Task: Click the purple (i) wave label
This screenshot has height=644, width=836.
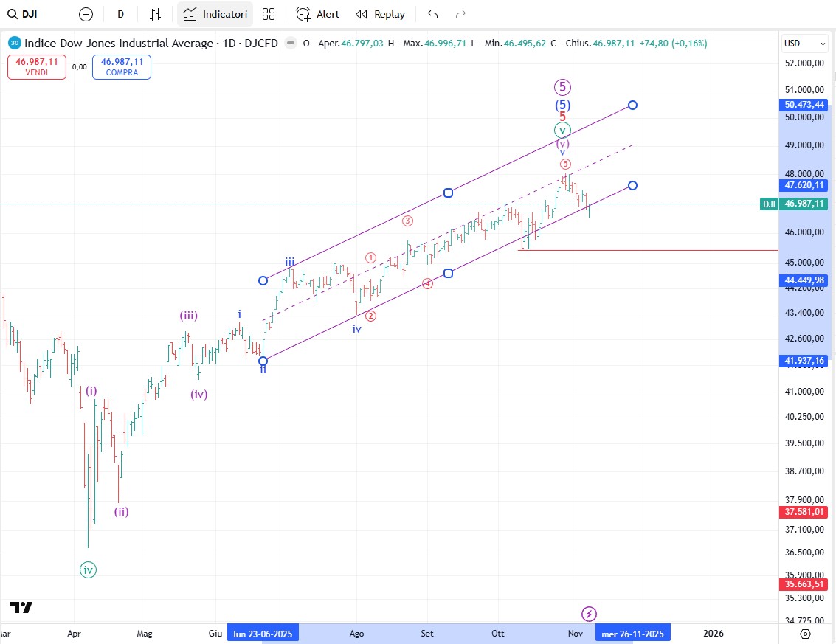Action: coord(91,391)
